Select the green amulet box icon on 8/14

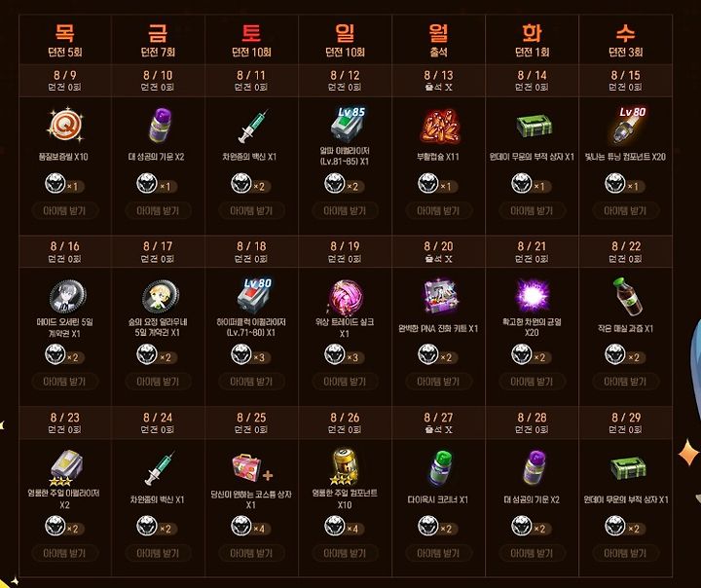pos(534,127)
